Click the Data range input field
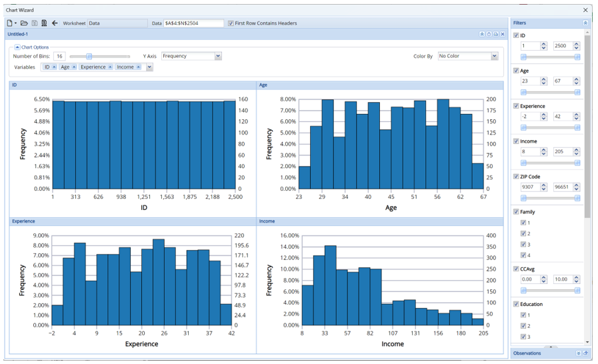The height and width of the screenshot is (364, 598). tap(193, 23)
